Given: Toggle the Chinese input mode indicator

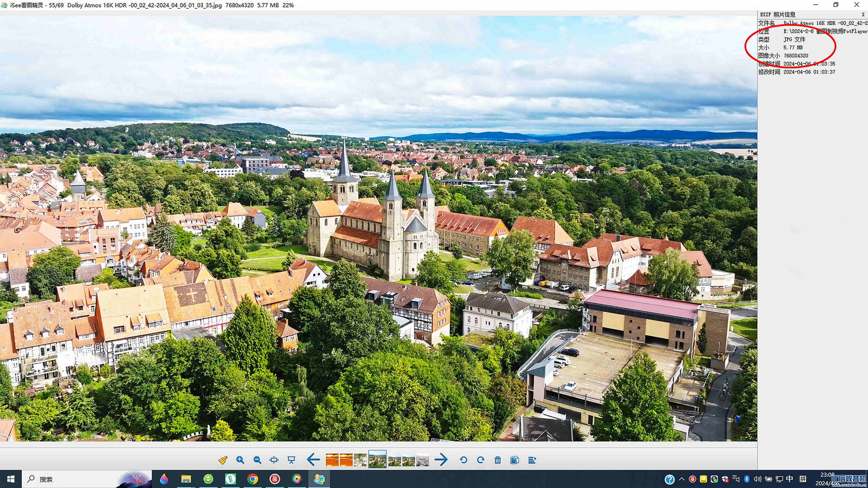Looking at the screenshot, I should pyautogui.click(x=789, y=479).
